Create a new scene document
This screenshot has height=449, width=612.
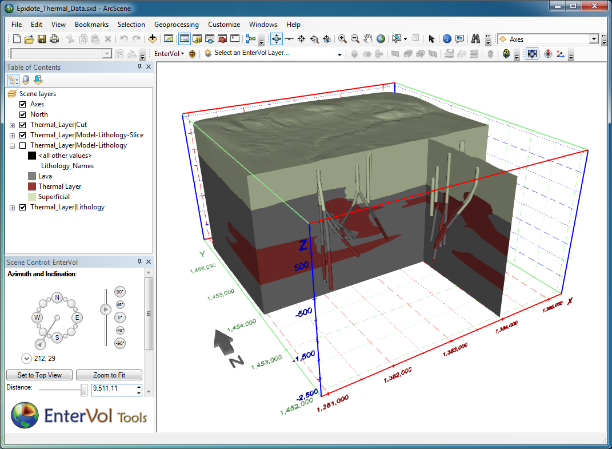(x=17, y=39)
